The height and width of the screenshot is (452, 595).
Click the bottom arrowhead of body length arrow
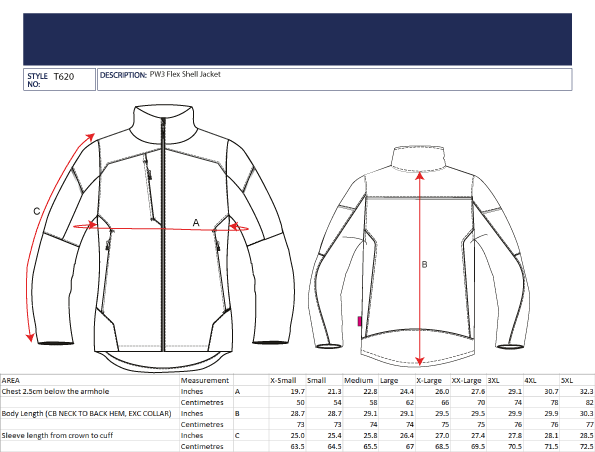pos(419,361)
